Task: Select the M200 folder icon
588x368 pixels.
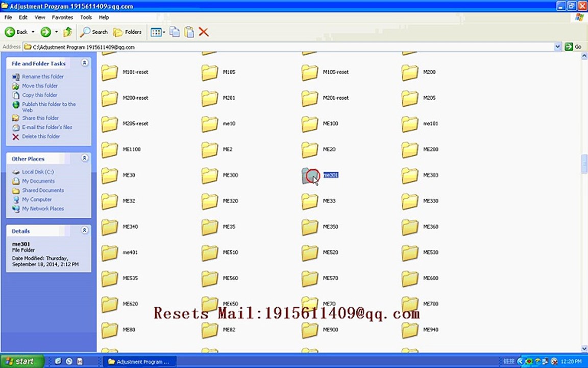Action: (409, 73)
